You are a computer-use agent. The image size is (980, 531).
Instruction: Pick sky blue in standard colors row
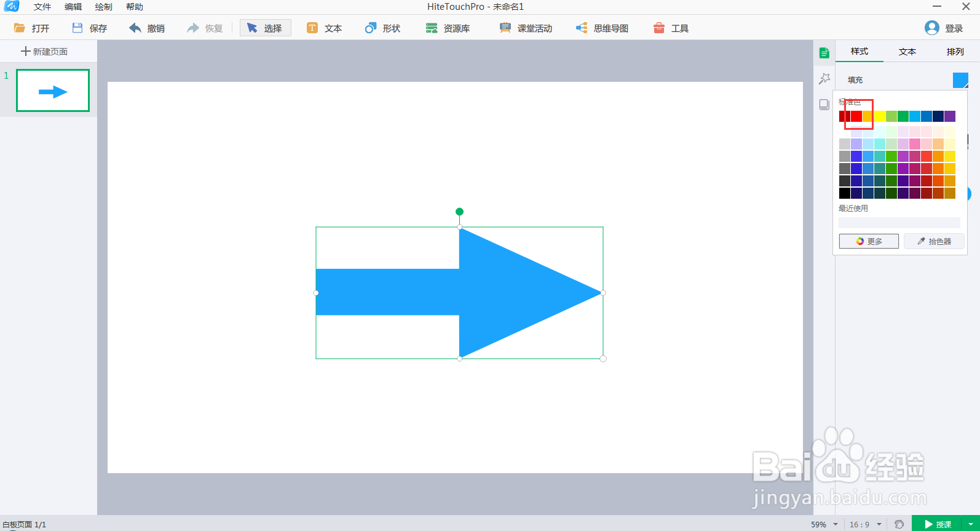(915, 116)
